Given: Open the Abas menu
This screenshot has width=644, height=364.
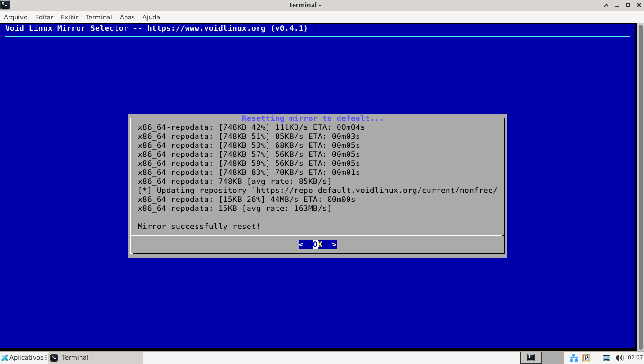Looking at the screenshot, I should point(127,17).
